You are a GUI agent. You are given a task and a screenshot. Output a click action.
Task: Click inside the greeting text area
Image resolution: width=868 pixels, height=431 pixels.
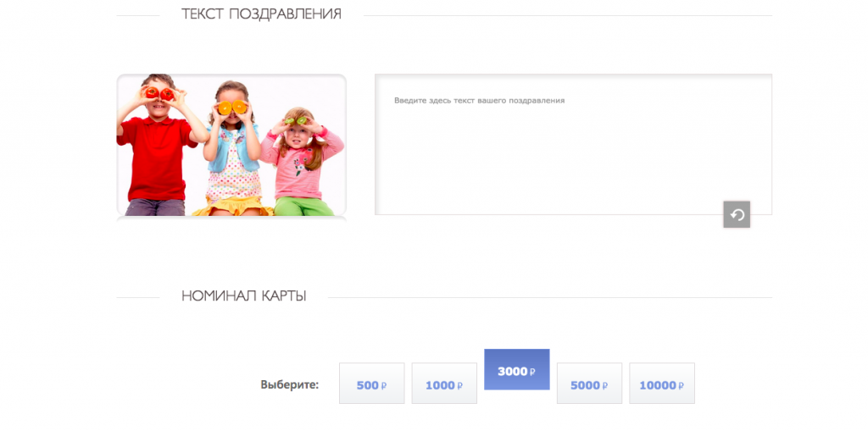pos(573,152)
